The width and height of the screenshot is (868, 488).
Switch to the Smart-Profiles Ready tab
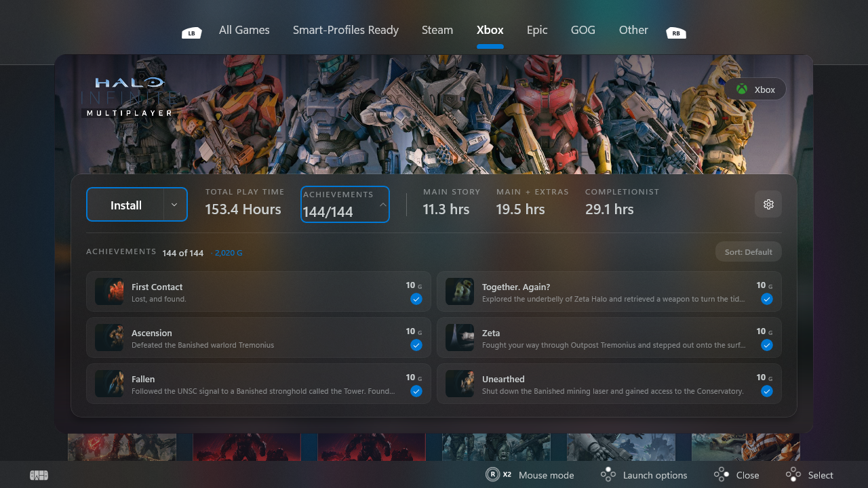point(346,30)
